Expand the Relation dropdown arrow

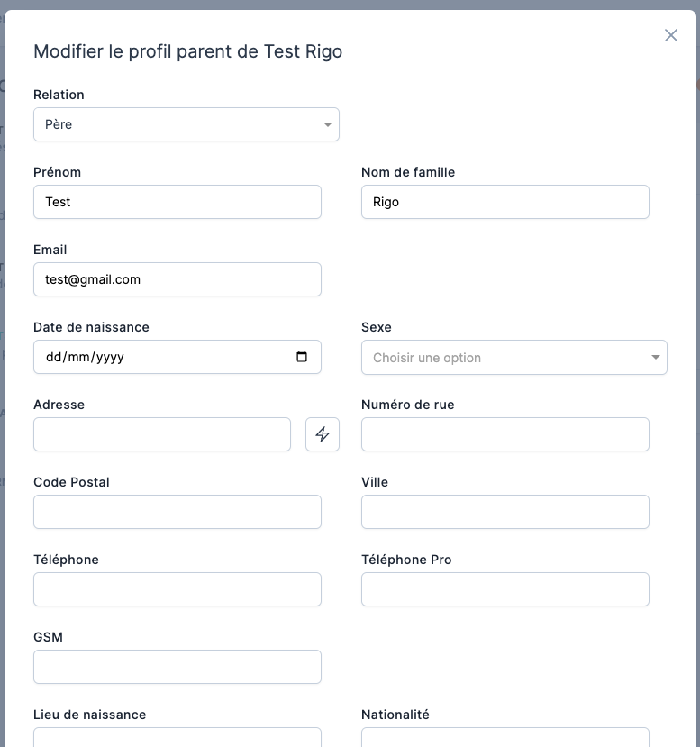pos(327,125)
